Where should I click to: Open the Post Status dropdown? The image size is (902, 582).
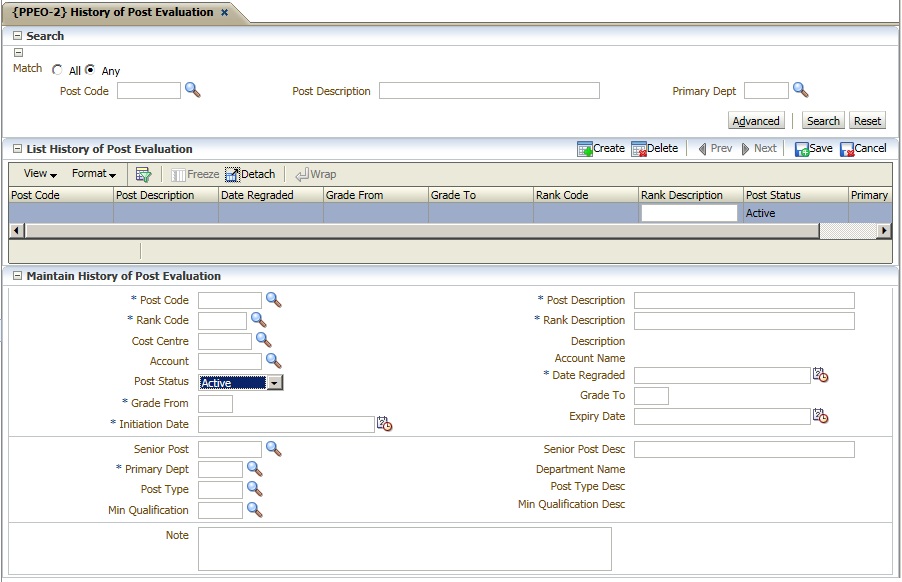(x=275, y=382)
